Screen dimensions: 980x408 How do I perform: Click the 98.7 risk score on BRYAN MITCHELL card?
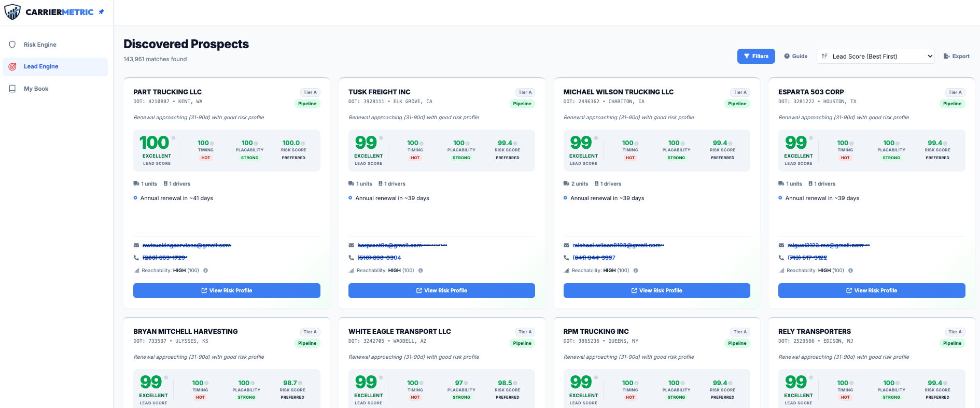tap(290, 383)
